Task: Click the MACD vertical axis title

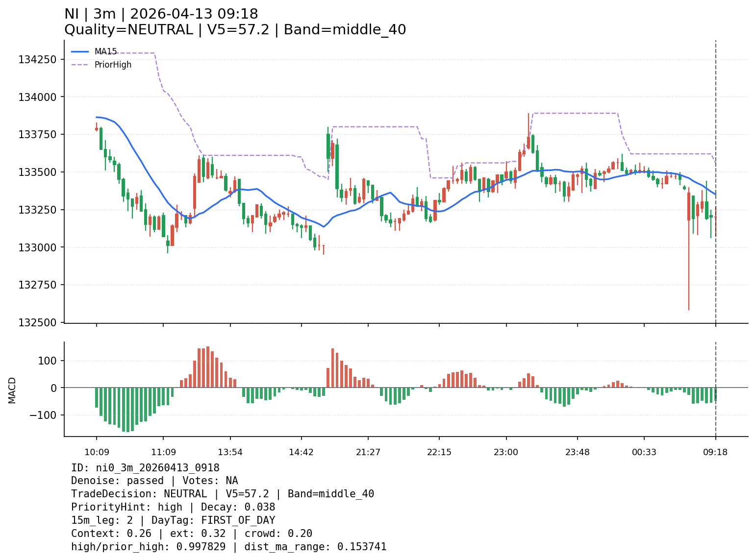Action: [12, 390]
